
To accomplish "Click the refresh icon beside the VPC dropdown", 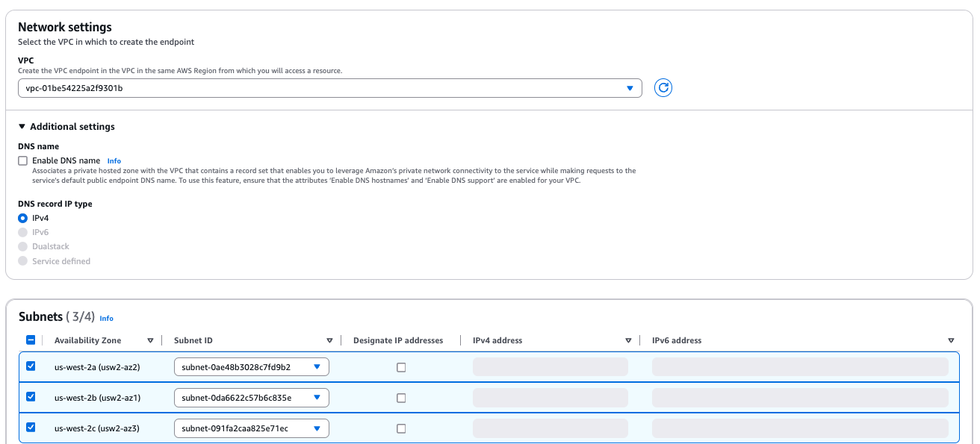I will pos(663,87).
